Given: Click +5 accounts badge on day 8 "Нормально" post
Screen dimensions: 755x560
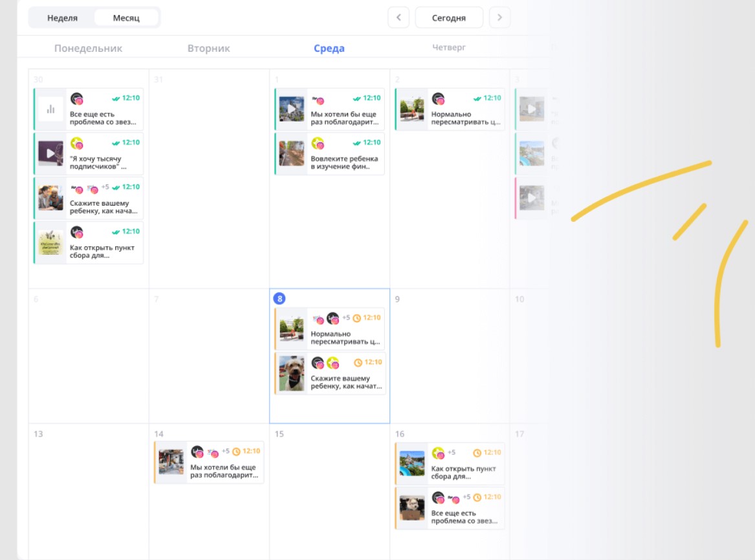Looking at the screenshot, I should [x=346, y=318].
